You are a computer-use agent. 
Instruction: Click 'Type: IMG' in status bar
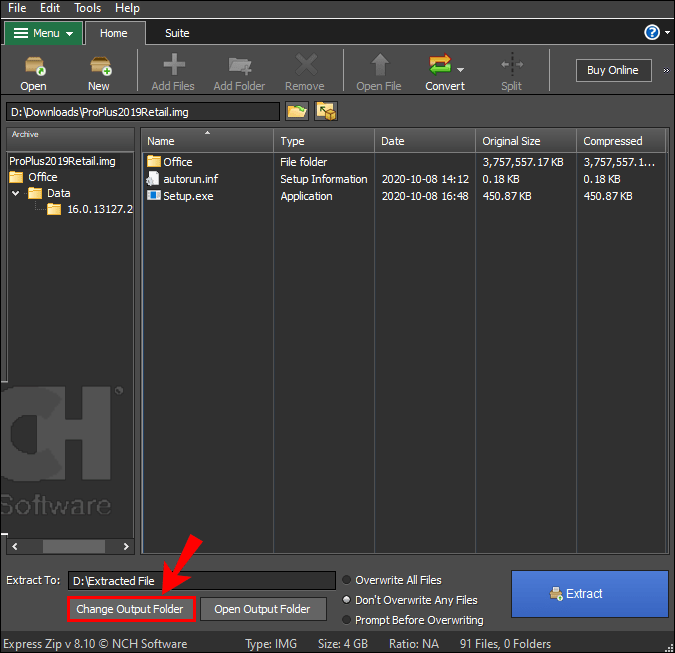click(271, 644)
